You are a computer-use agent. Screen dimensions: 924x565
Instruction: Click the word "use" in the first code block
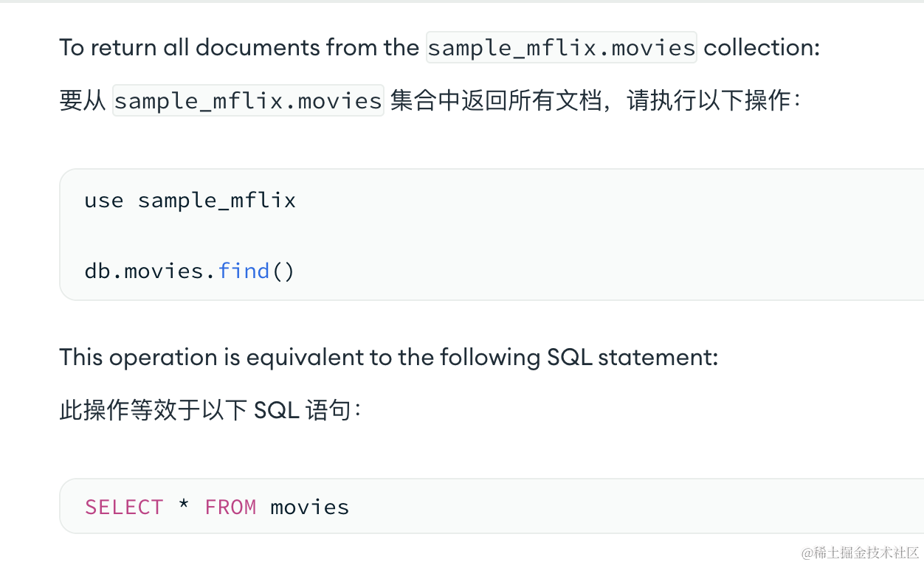click(103, 200)
